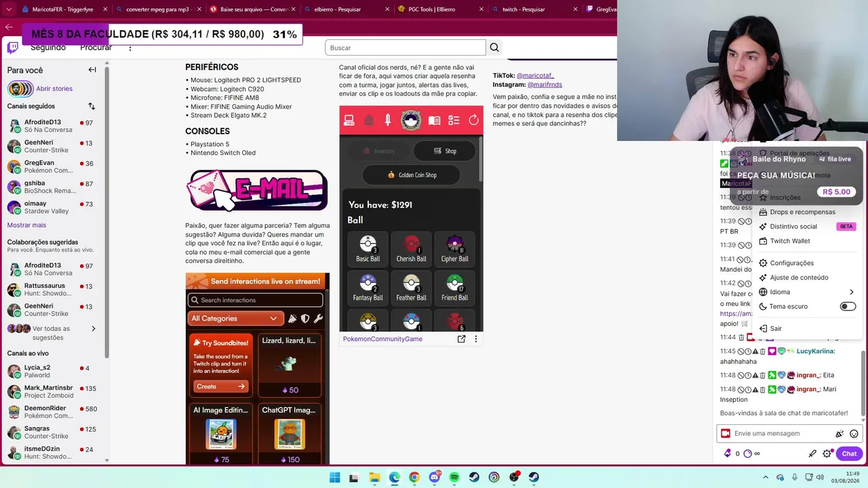Viewport: 868px width, 488px height.
Task: Open the @marifrnds Instagram link
Action: 545,84
